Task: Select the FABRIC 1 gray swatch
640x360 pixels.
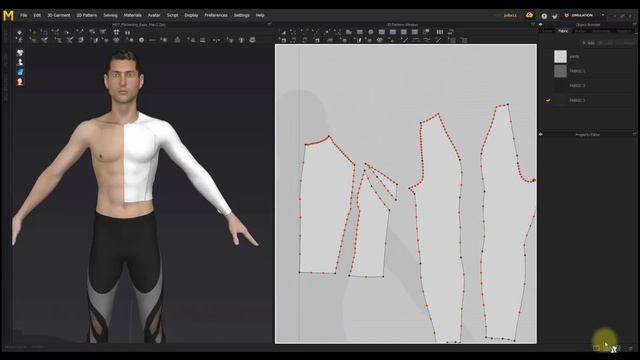Action: coord(560,71)
